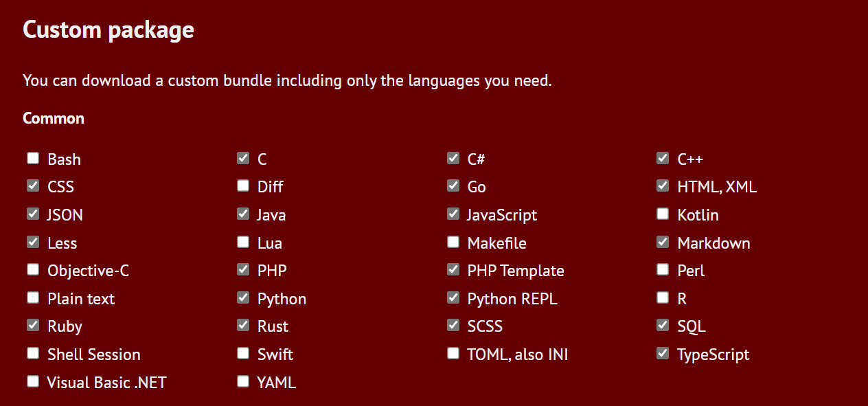The height and width of the screenshot is (406, 868).
Task: Check the R language checkbox
Action: pos(663,298)
